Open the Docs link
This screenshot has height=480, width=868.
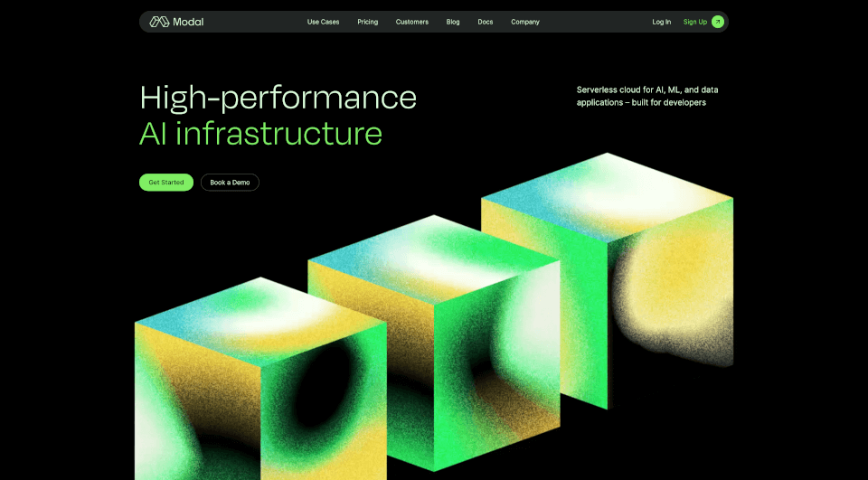[486, 22]
